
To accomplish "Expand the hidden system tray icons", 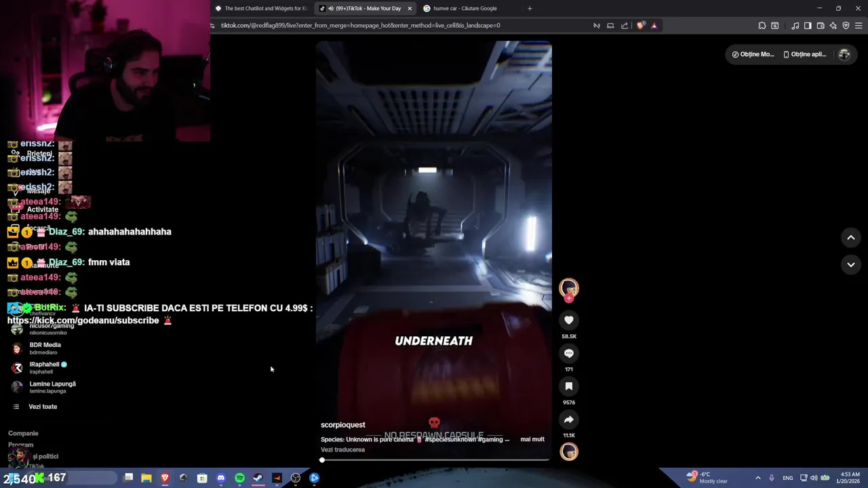I will (x=758, y=478).
